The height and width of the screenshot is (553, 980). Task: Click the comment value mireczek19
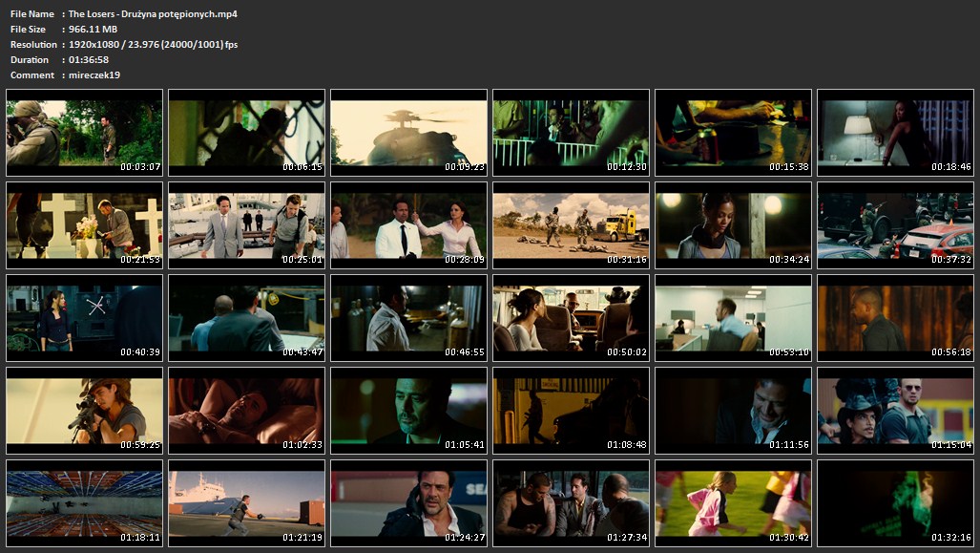click(x=94, y=75)
